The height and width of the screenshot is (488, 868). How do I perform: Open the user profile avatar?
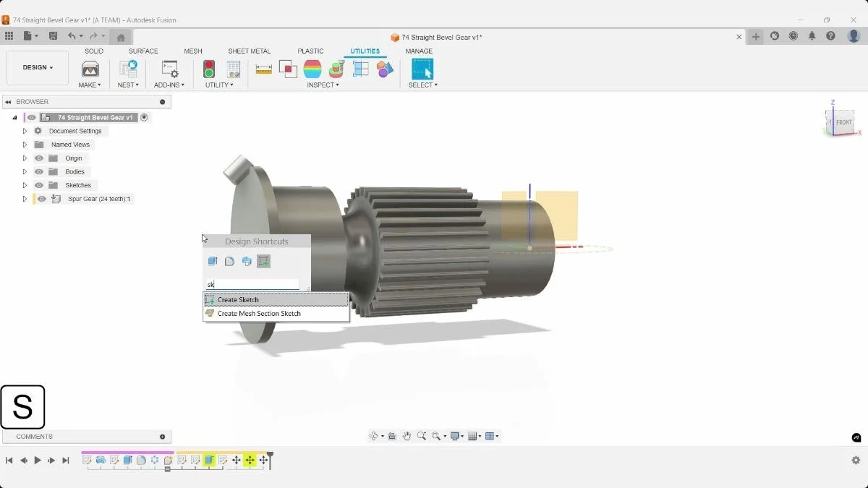(x=853, y=36)
